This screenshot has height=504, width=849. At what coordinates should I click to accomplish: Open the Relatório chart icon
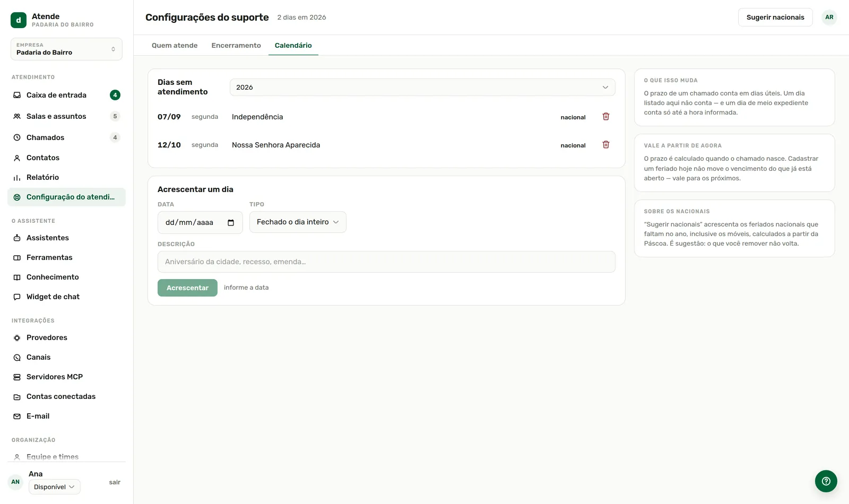coord(17,177)
